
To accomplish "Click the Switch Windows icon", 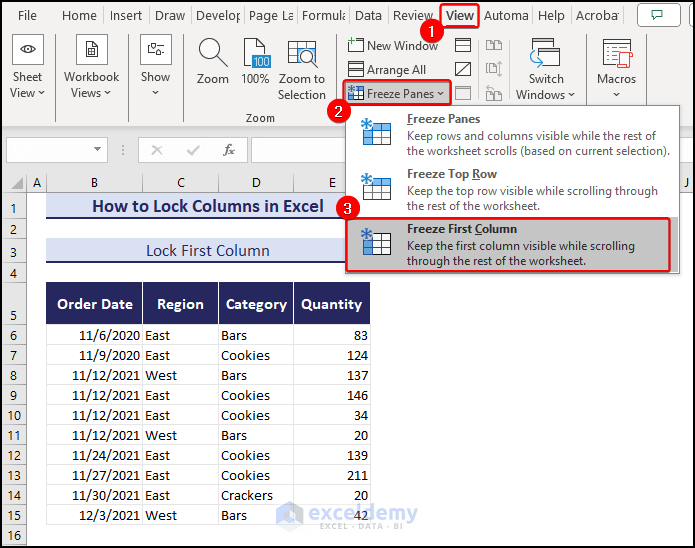I will pos(545,53).
